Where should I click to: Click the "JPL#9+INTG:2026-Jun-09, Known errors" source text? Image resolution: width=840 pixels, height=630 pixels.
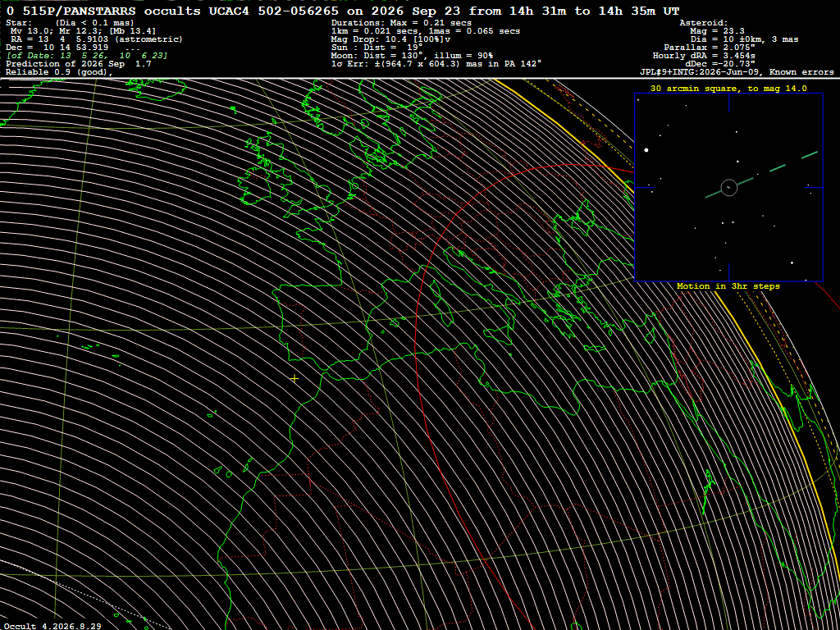737,72
